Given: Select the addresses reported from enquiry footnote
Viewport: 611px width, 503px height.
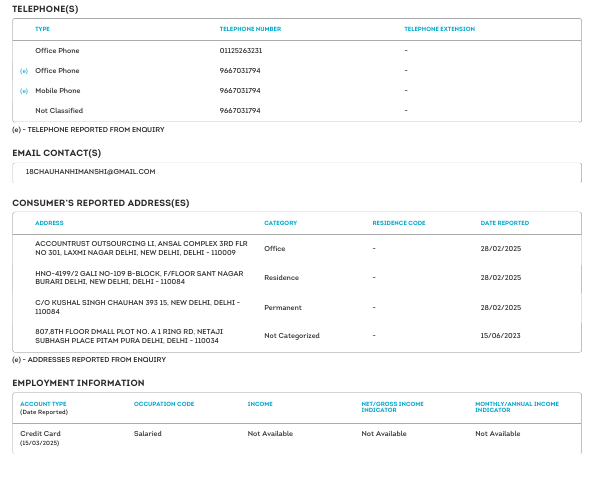Looking at the screenshot, I should click(89, 360).
